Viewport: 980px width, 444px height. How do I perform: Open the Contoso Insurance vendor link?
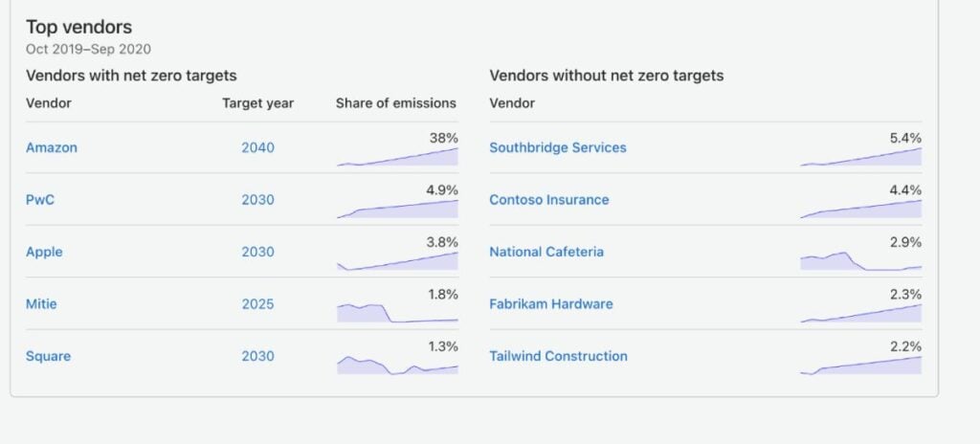(548, 200)
